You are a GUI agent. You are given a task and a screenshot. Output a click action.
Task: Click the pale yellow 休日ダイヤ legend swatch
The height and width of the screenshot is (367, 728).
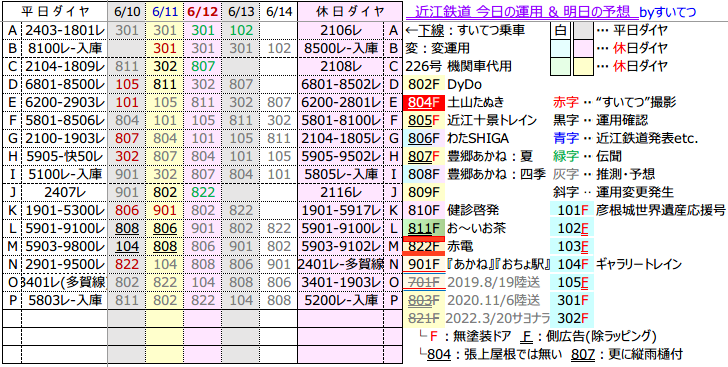583,67
